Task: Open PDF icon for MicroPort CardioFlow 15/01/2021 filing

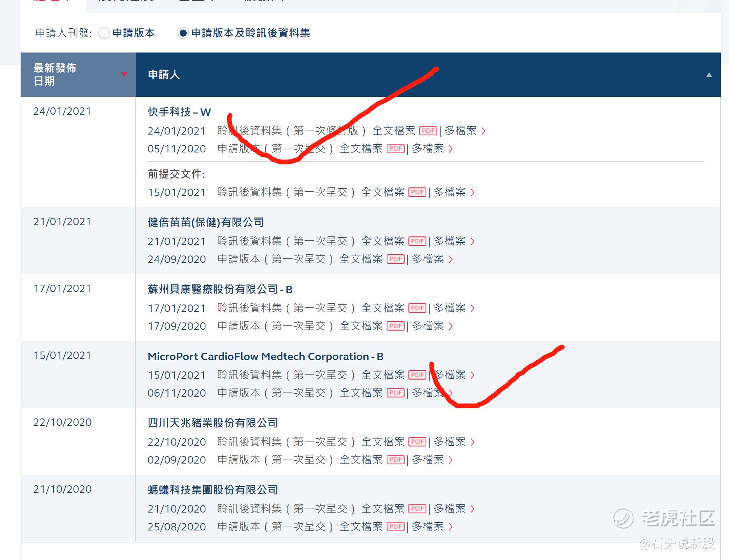Action: click(417, 375)
